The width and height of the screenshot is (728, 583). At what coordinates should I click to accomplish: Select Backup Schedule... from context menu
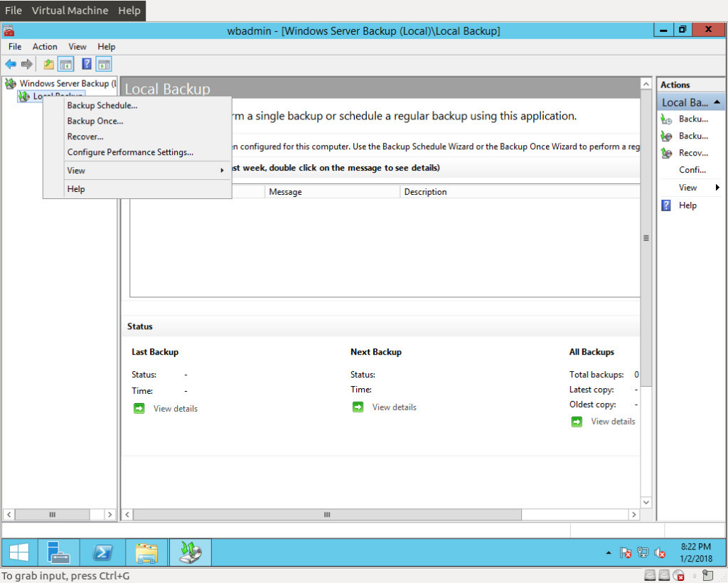tap(102, 105)
